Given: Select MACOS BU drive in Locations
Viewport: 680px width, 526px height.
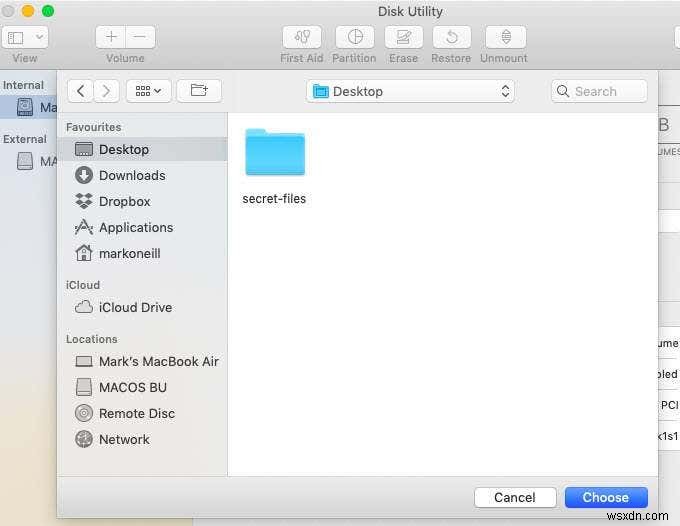Looking at the screenshot, I should click(x=142, y=387).
